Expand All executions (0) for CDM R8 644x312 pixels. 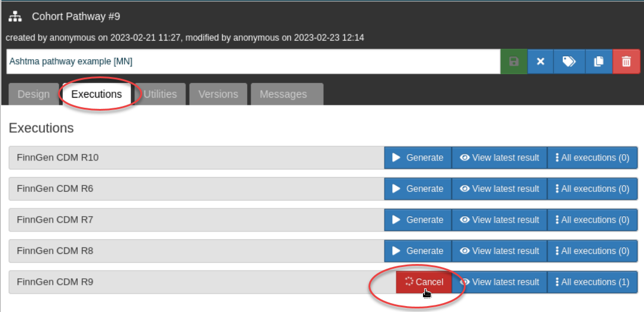click(x=592, y=251)
